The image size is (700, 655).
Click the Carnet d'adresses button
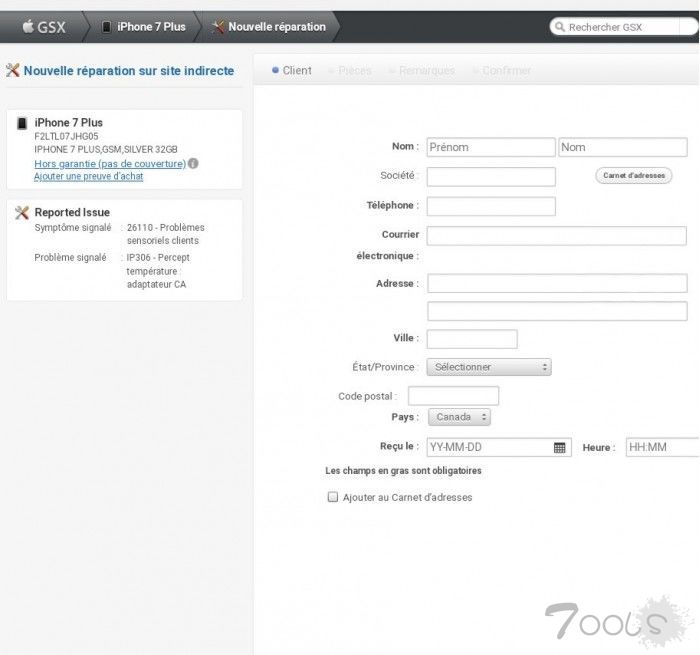pyautogui.click(x=634, y=175)
